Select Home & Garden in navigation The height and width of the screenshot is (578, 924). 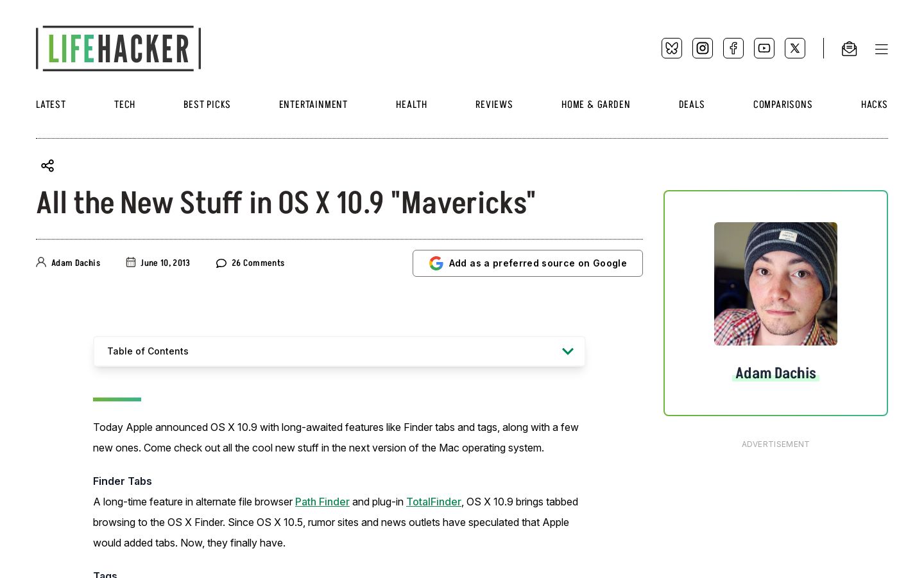pyautogui.click(x=595, y=105)
